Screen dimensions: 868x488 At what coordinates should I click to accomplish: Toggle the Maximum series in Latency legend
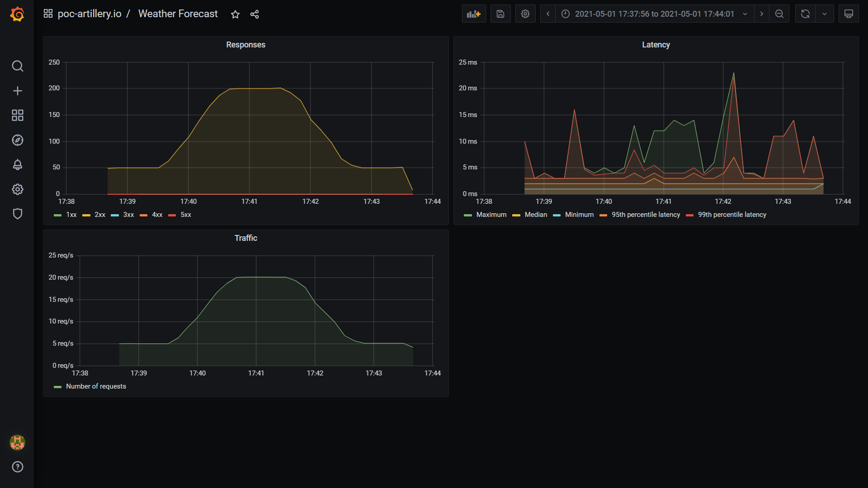coord(491,215)
